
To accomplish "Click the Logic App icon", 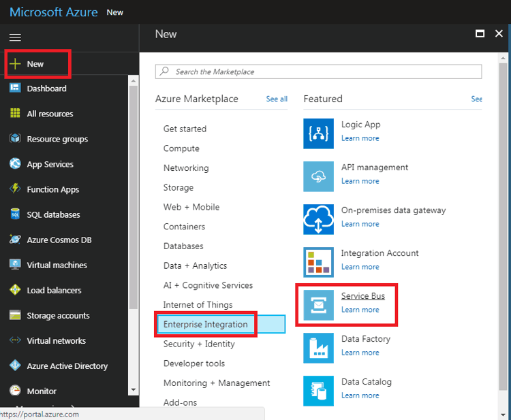I will tap(318, 133).
